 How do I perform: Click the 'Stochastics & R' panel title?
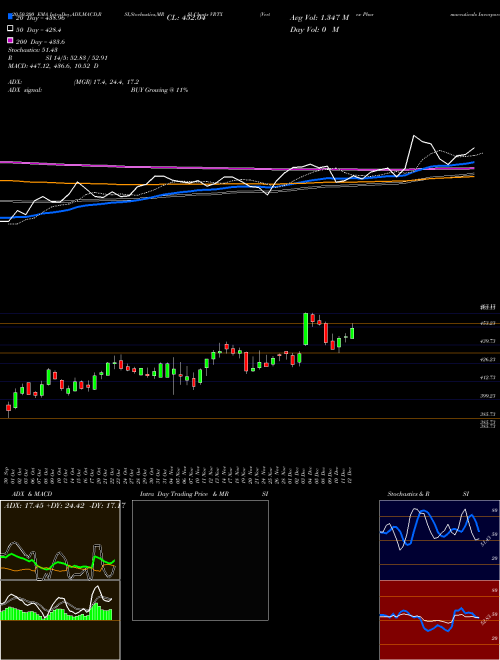pyautogui.click(x=409, y=494)
